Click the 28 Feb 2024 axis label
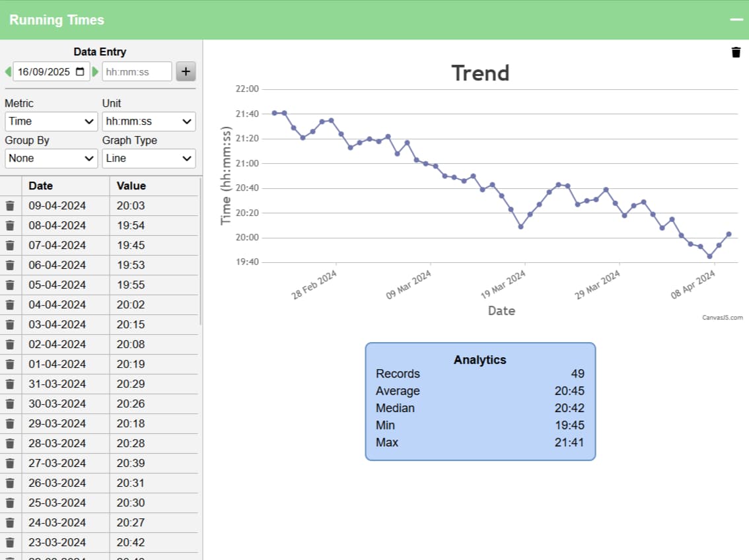Viewport: 749px width, 560px height. [314, 285]
